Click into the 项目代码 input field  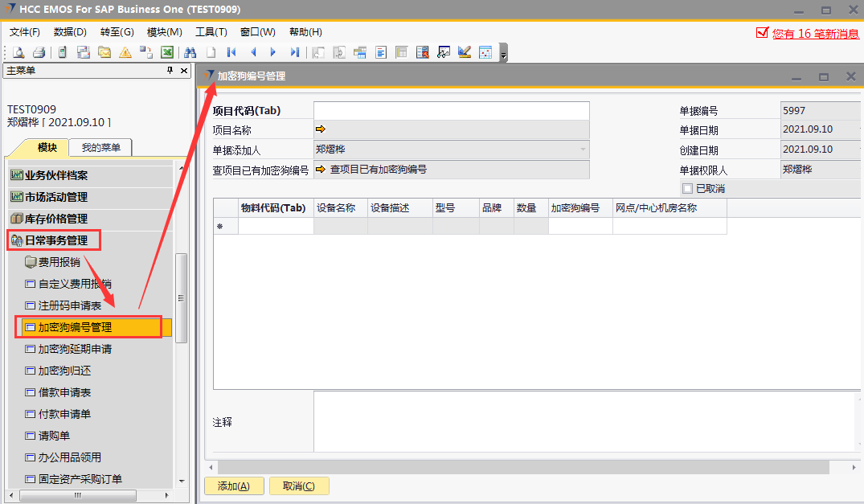tap(451, 111)
